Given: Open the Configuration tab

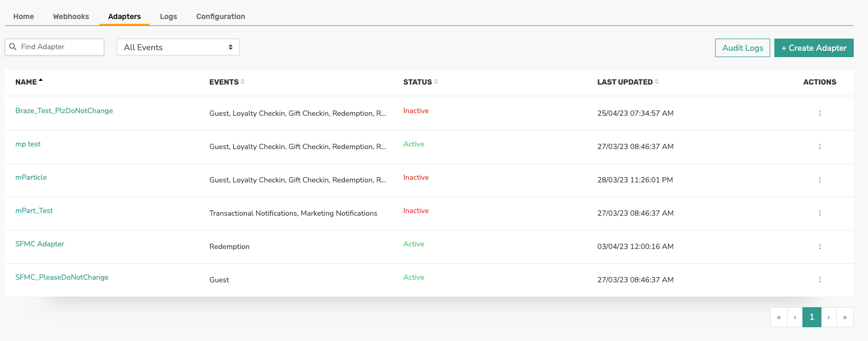Looking at the screenshot, I should pos(221,16).
